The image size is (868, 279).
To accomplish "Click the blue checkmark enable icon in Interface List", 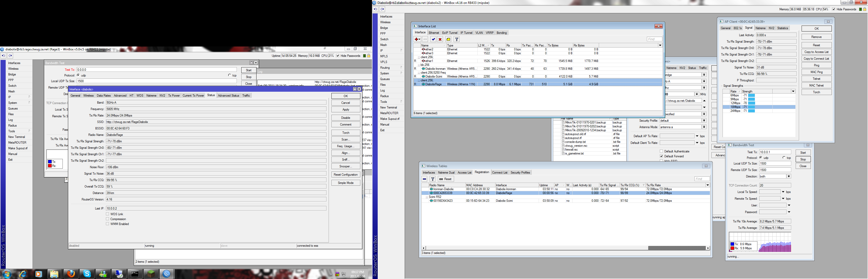I will pyautogui.click(x=433, y=40).
